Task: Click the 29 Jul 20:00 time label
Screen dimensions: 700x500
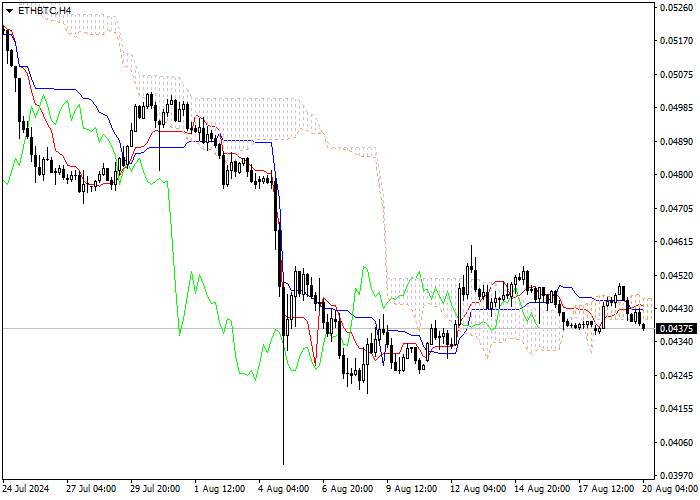Action: point(155,489)
